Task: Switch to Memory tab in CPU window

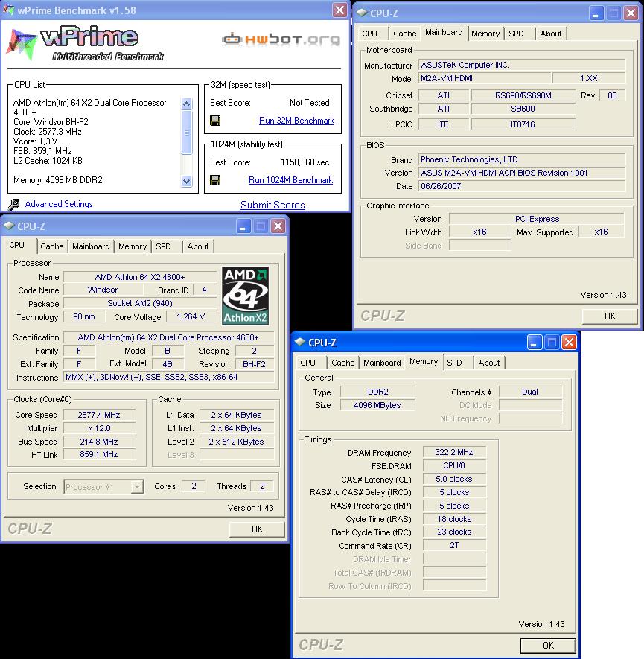Action: pos(133,246)
